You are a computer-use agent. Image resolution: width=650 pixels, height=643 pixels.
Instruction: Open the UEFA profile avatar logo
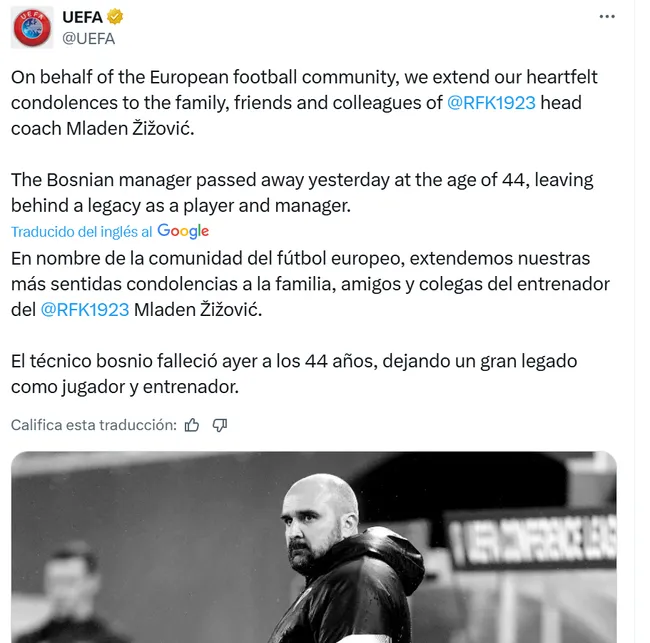click(x=33, y=27)
